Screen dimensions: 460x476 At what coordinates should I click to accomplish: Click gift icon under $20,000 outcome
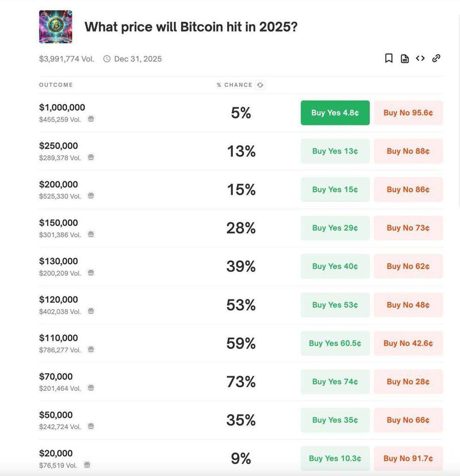pos(87,465)
